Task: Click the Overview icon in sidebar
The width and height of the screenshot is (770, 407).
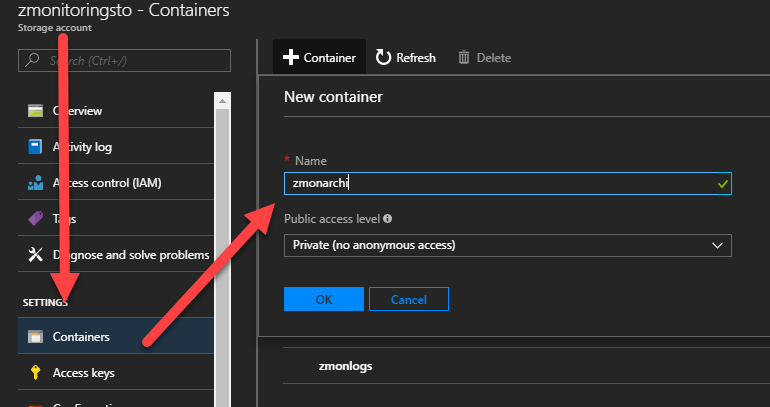Action: point(35,111)
